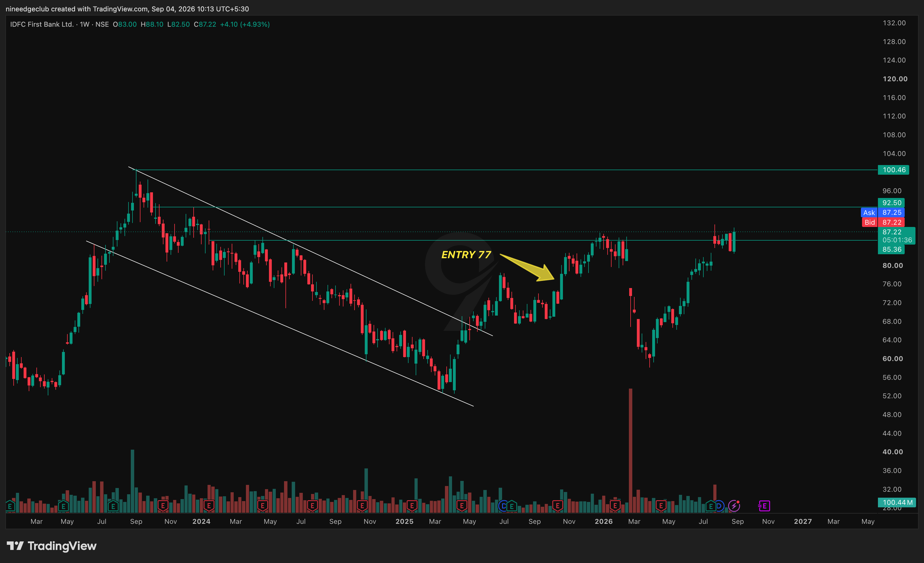Click the green earnings marker after Jul 2026
924x563 pixels.
point(710,506)
